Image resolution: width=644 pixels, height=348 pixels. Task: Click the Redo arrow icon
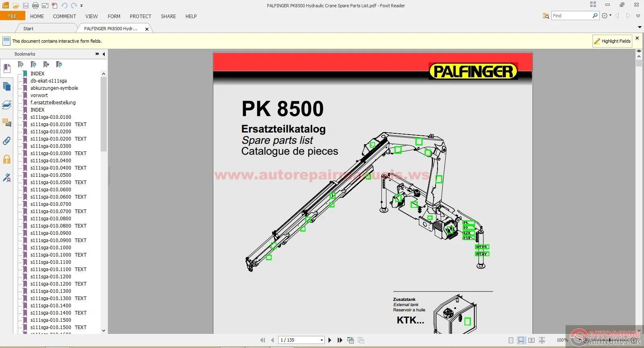tap(74, 6)
